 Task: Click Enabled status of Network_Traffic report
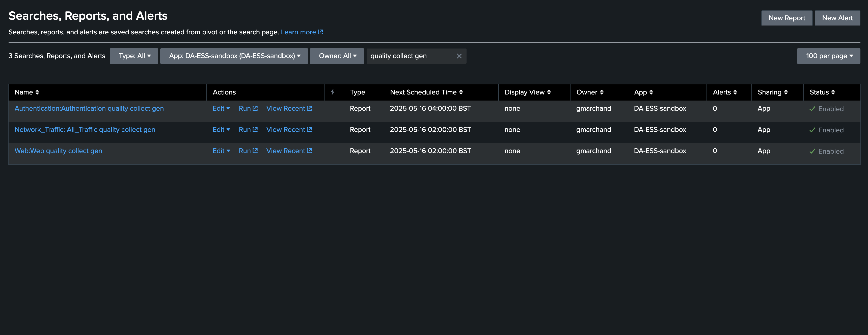point(826,130)
